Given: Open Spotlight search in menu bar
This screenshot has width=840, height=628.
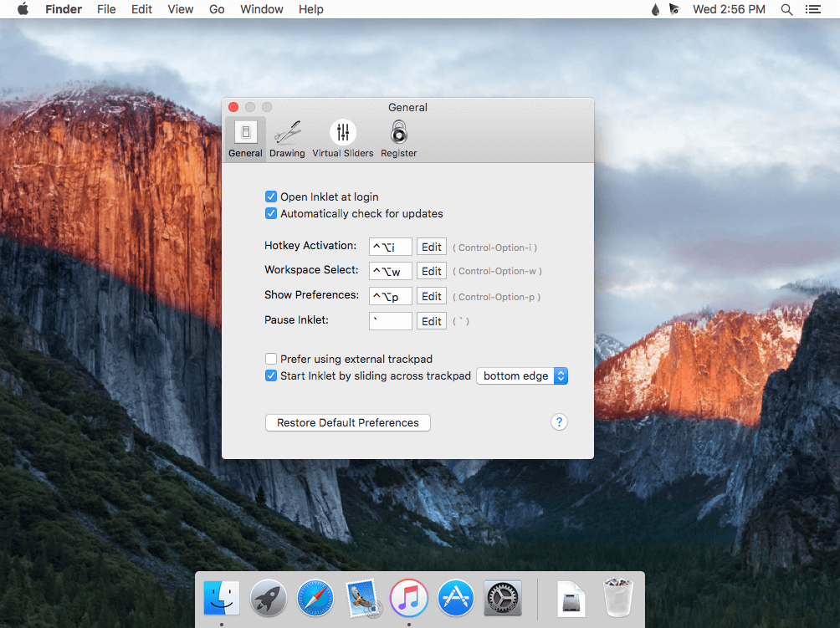Looking at the screenshot, I should point(786,9).
